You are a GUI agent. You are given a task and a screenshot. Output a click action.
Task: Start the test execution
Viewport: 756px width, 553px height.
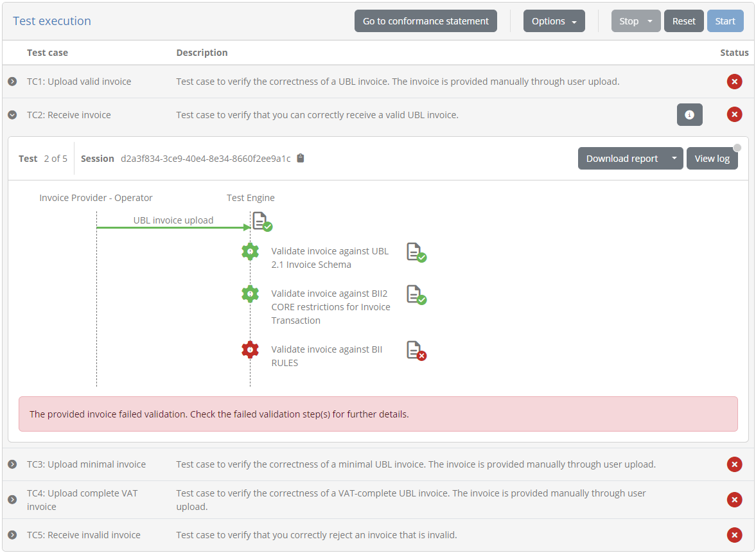click(725, 21)
